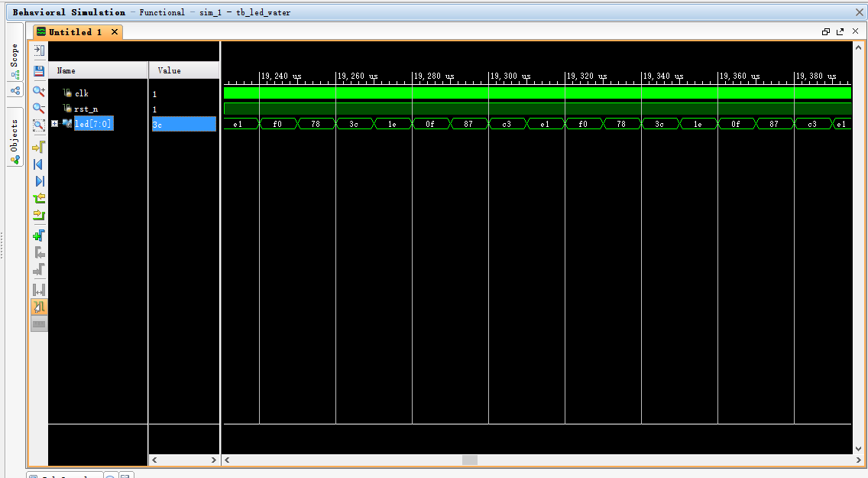Float the waveform window
Screen dimensions: 868x478
(840, 31)
